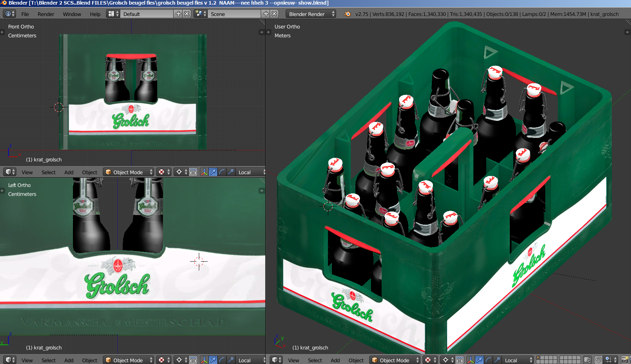This screenshot has width=631, height=364.
Task: Open Select menu in User Ortho viewport
Action: pyautogui.click(x=315, y=360)
